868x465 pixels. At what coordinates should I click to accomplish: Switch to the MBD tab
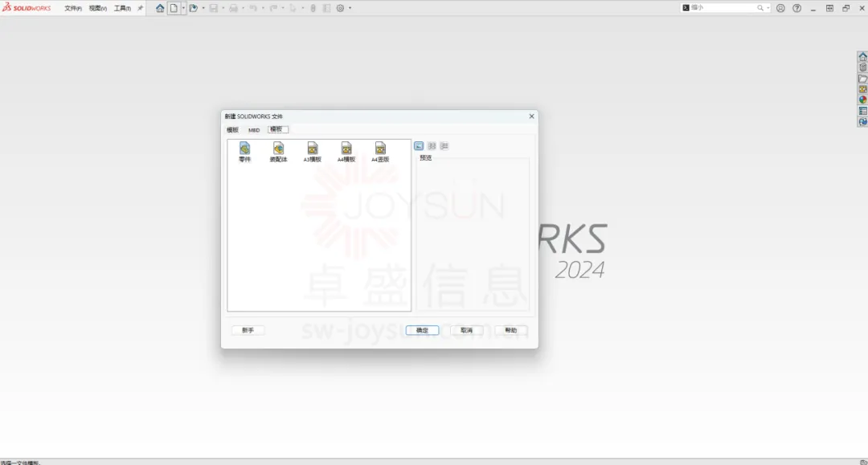pos(254,129)
